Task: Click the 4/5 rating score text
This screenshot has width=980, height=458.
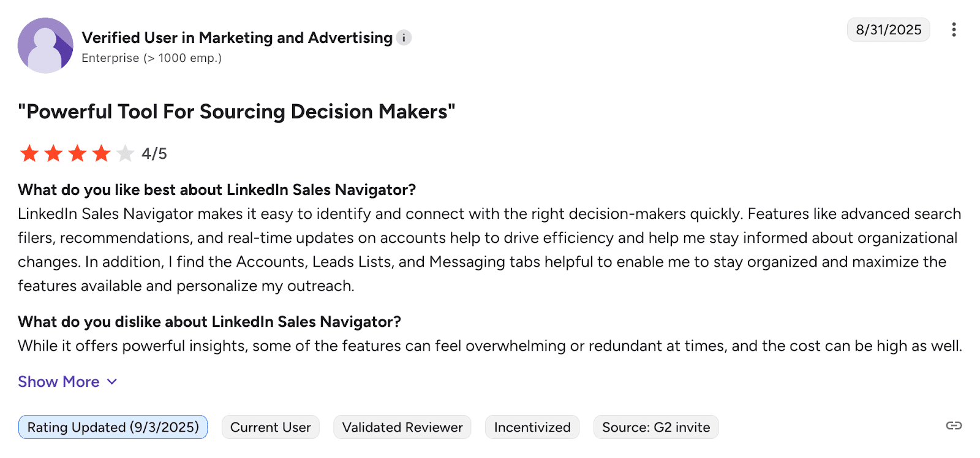Action: 154,153
